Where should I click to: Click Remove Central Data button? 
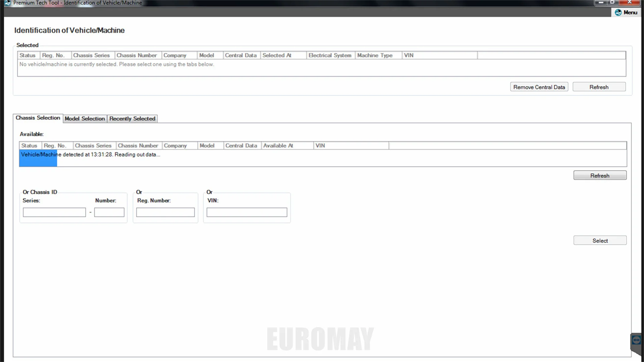(539, 87)
